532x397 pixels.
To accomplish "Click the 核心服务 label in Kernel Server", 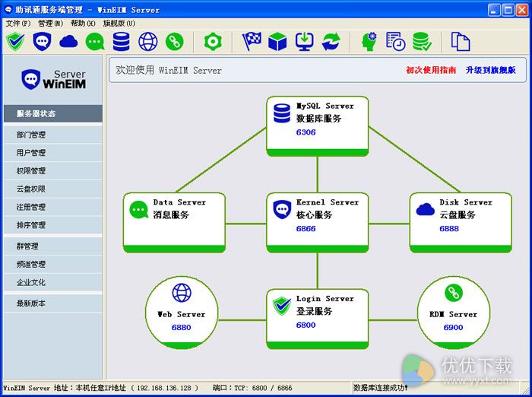I will tap(314, 214).
